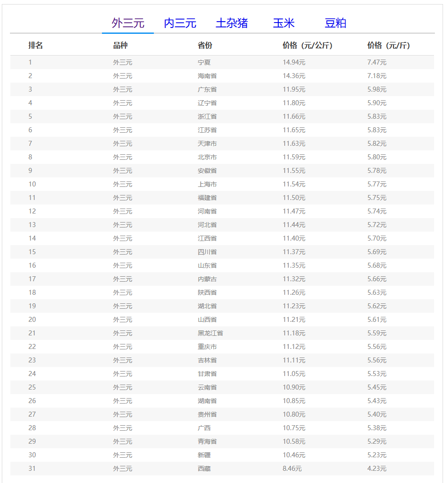The height and width of the screenshot is (483, 448).
Task: Click the 辽宁省 province cell
Action: point(207,103)
